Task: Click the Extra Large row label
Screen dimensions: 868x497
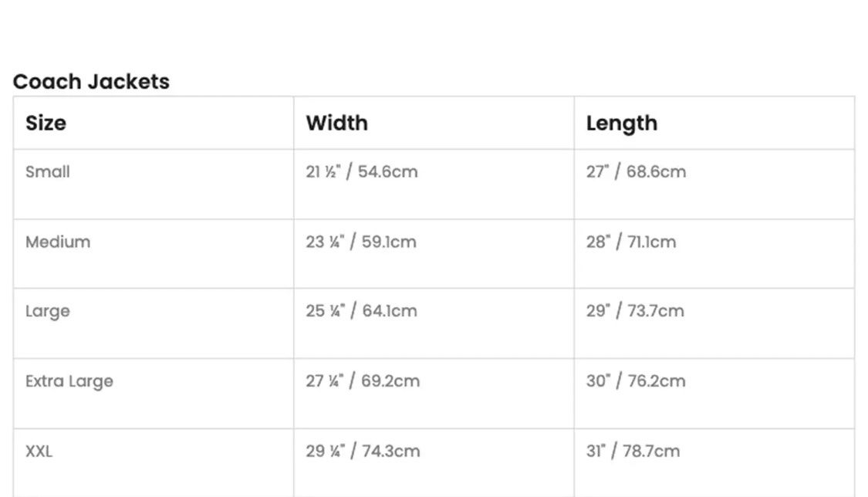Action: pyautogui.click(x=69, y=381)
